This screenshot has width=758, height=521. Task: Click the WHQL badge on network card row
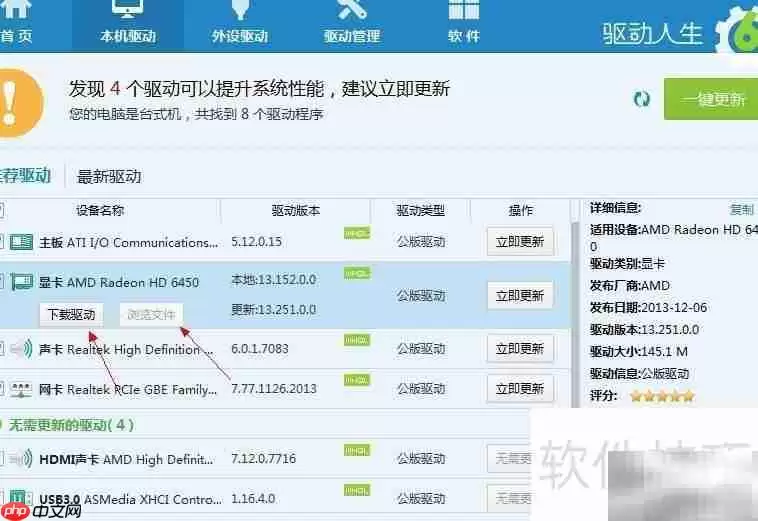point(357,380)
